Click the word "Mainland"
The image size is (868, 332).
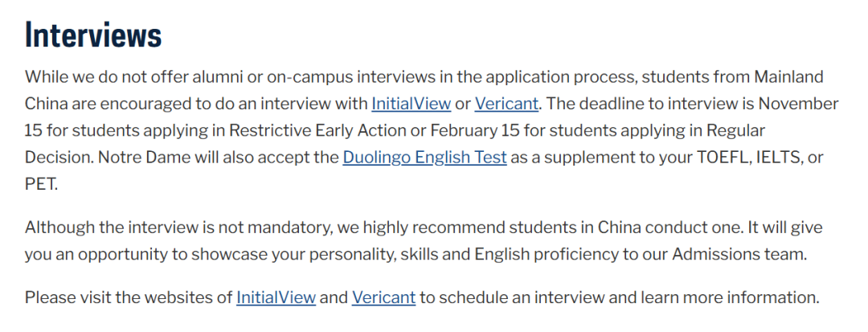coord(789,76)
